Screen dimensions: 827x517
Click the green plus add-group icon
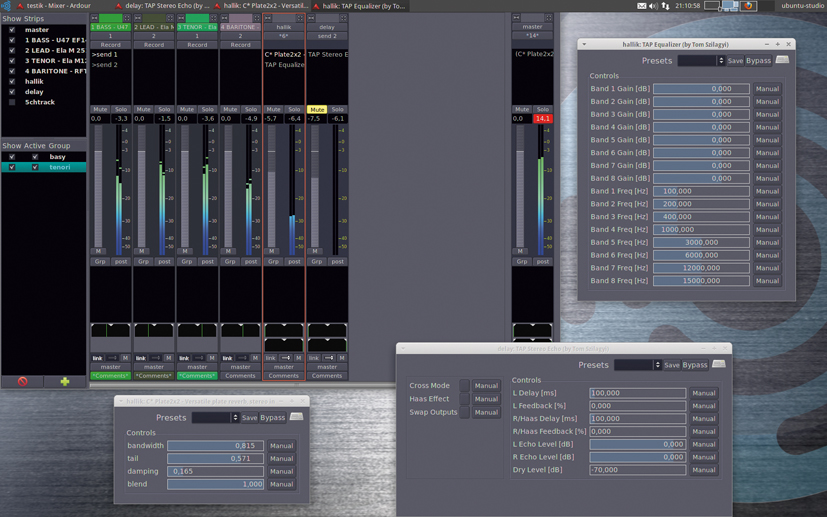(x=65, y=381)
